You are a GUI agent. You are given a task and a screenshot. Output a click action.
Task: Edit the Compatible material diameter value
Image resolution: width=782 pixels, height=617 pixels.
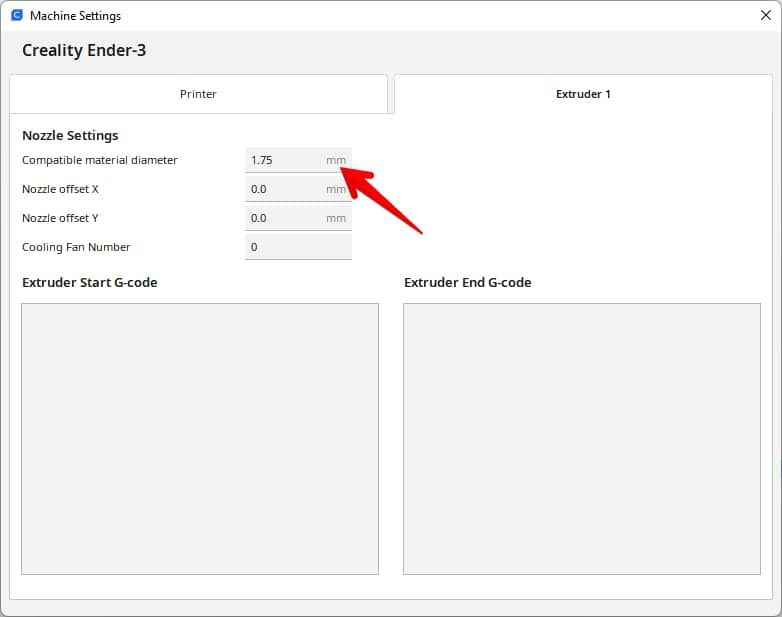click(284, 160)
